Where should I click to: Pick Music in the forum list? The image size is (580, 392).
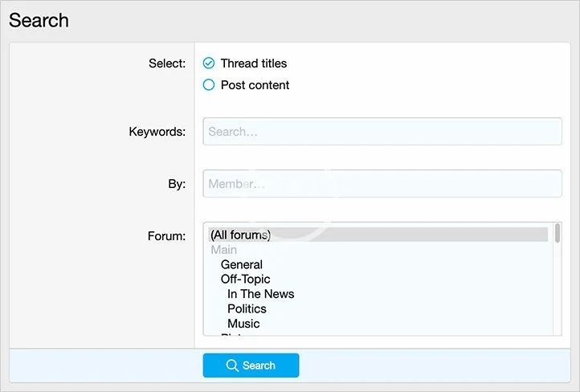(243, 324)
